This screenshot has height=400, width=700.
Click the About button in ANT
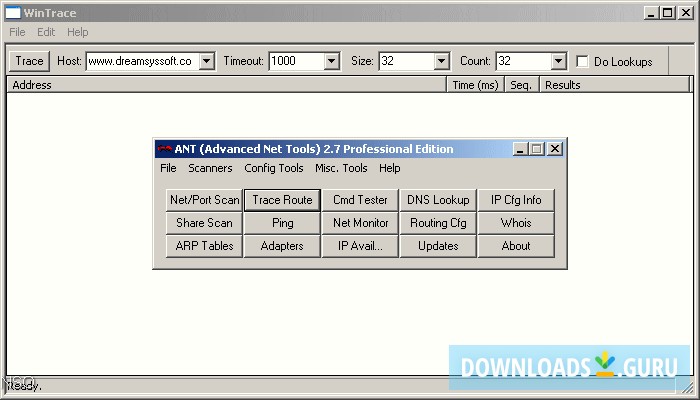(x=516, y=246)
